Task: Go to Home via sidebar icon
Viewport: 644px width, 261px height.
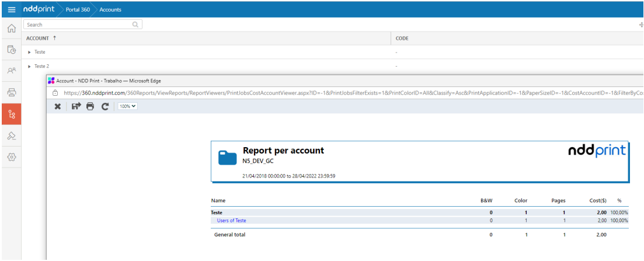Action: [11, 29]
